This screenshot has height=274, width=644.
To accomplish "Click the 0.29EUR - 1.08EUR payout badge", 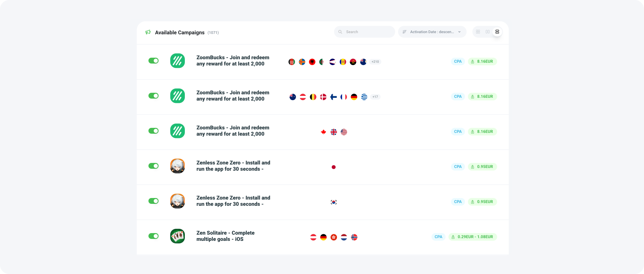I will pyautogui.click(x=472, y=237).
